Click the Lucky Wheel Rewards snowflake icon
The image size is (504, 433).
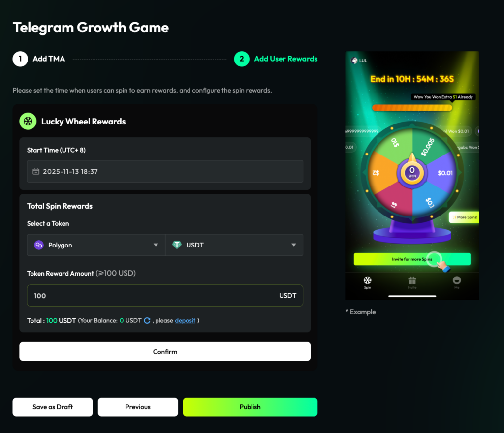(x=28, y=122)
